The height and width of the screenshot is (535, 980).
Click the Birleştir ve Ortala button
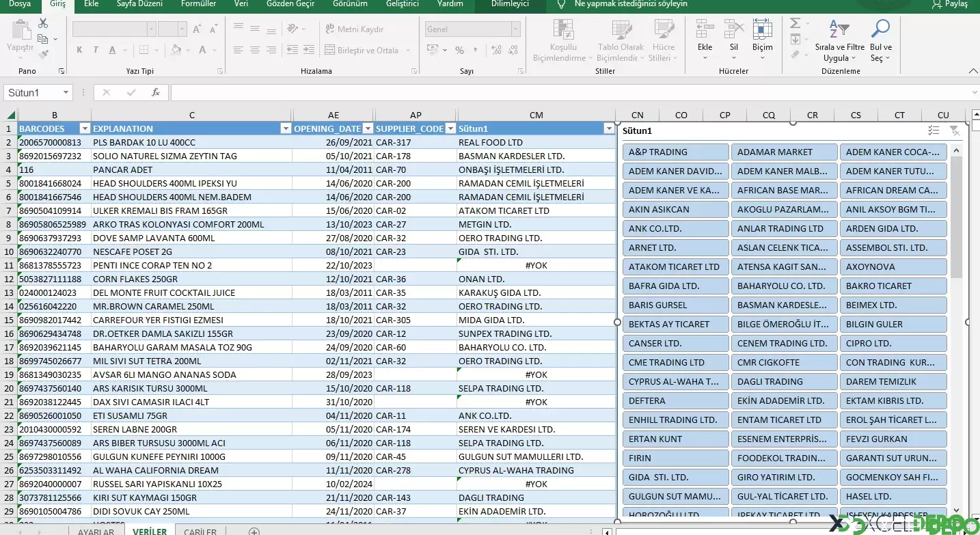(368, 50)
